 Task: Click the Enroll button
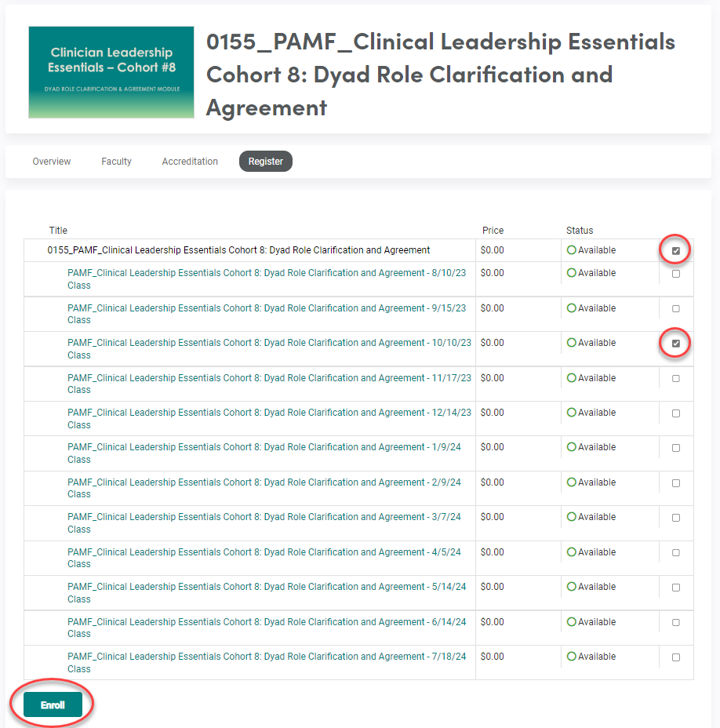pyautogui.click(x=53, y=704)
